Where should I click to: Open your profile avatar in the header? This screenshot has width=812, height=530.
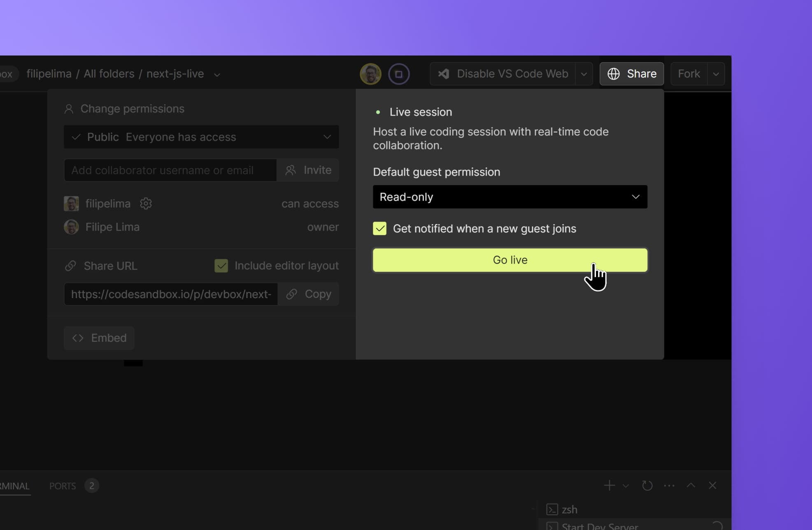point(370,74)
